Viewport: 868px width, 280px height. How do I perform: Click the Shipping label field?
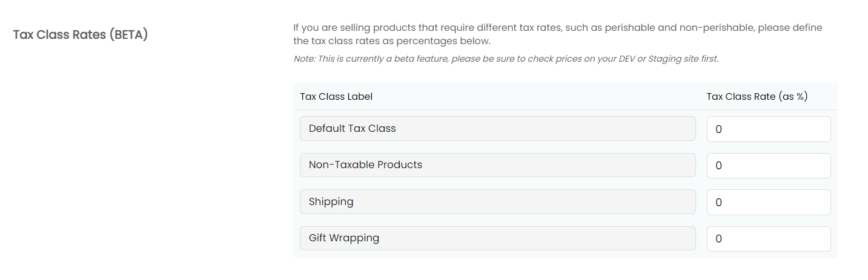point(497,202)
